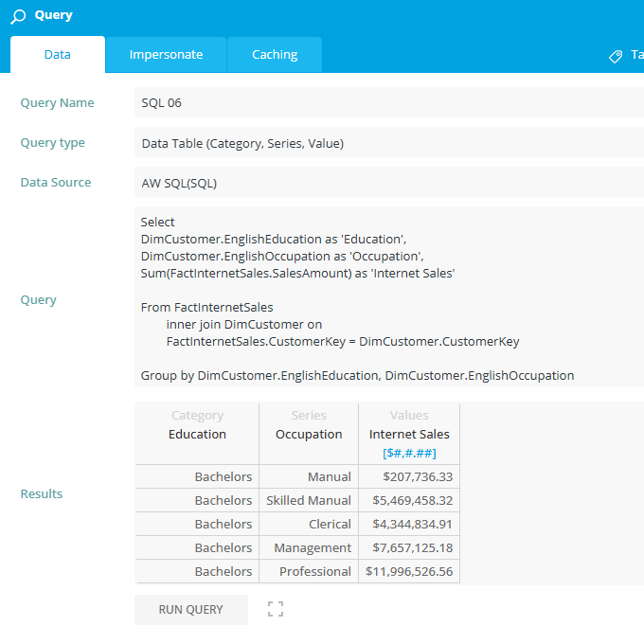Click the From FactInternetSales line in query

(x=207, y=307)
